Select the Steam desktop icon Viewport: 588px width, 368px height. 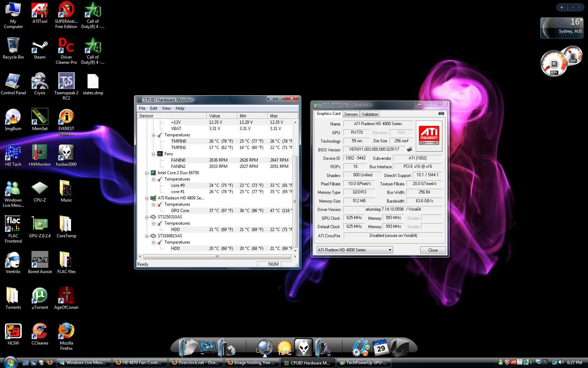coord(40,49)
